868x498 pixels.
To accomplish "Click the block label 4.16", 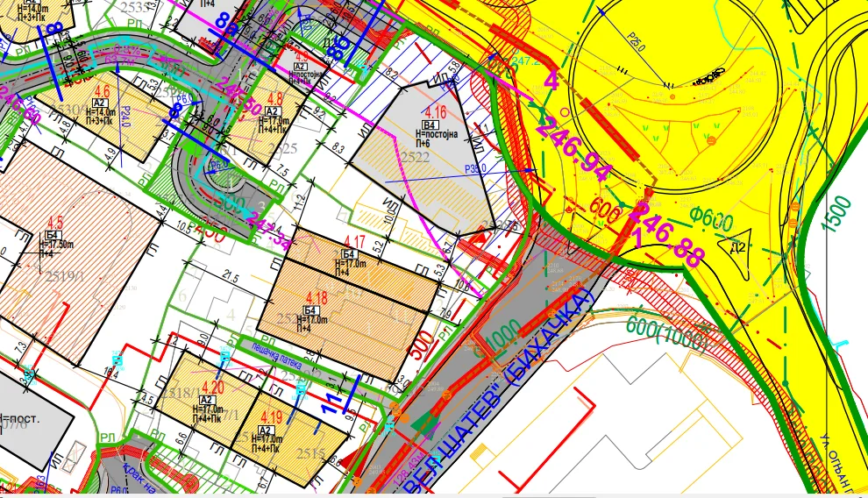I will (x=436, y=114).
